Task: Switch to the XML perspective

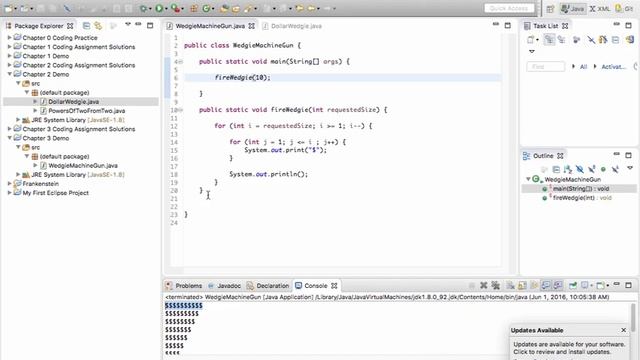Action: (x=600, y=9)
